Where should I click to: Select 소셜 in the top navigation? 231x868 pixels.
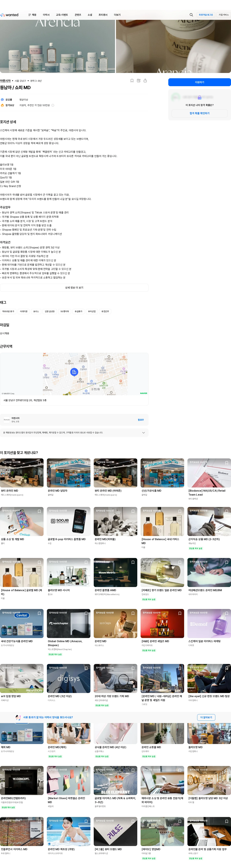click(90, 15)
